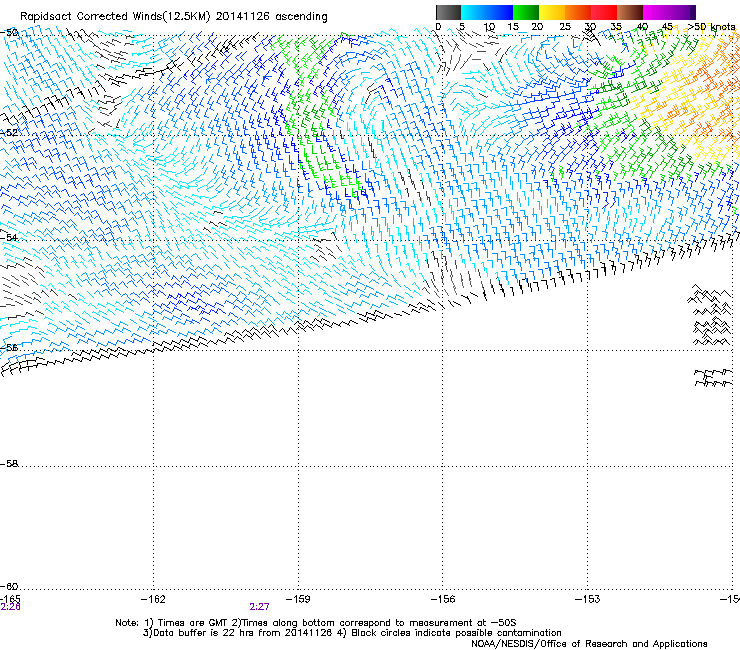Screen dimensions: 740x650
Task: Click the legend value '10'
Action: (x=489, y=27)
